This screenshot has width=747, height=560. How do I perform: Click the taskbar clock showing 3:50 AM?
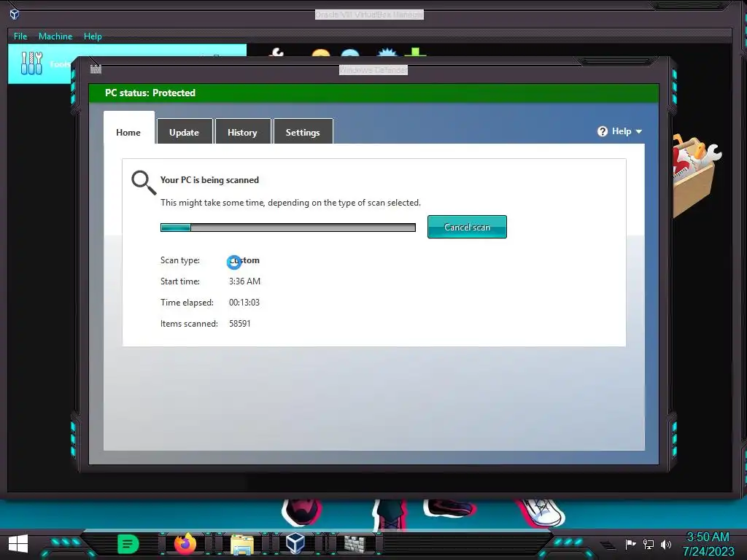(x=708, y=544)
